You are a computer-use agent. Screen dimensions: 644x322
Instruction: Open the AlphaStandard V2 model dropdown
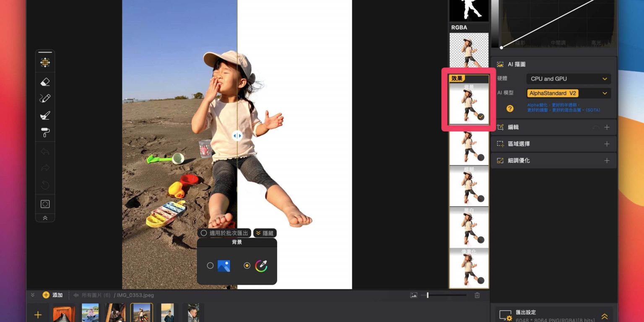pos(568,93)
